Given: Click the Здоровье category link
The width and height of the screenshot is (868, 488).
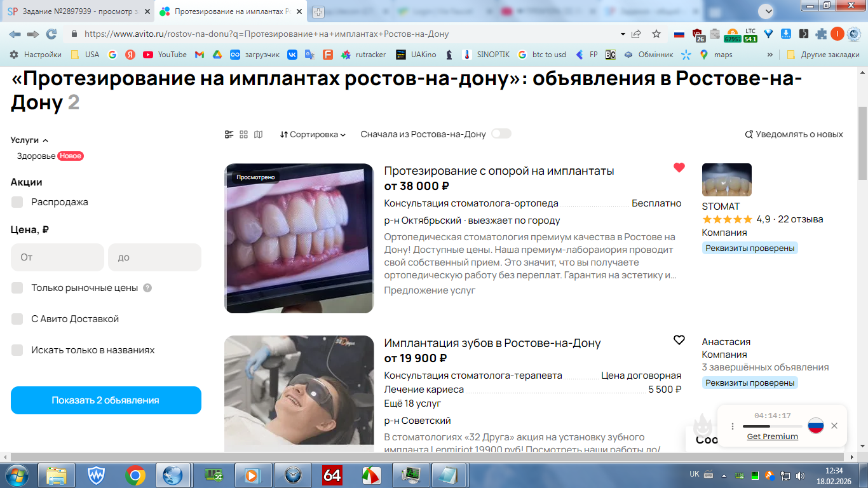Looking at the screenshot, I should click(x=36, y=156).
